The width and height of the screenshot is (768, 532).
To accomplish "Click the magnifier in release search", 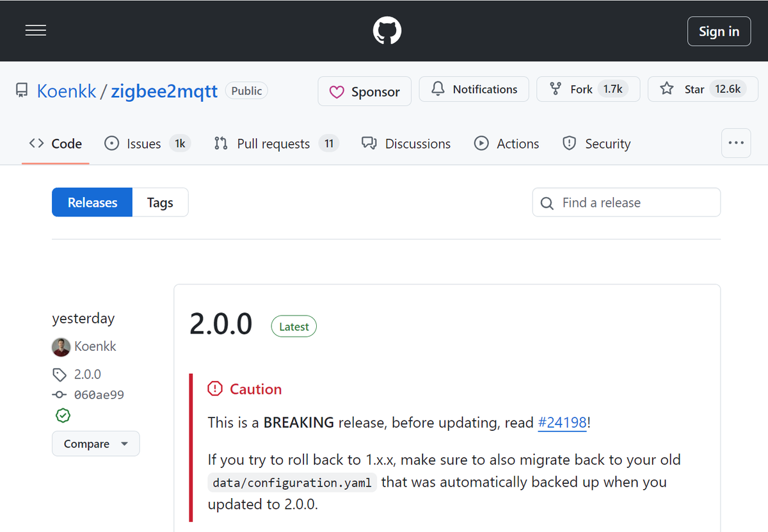I will [547, 203].
